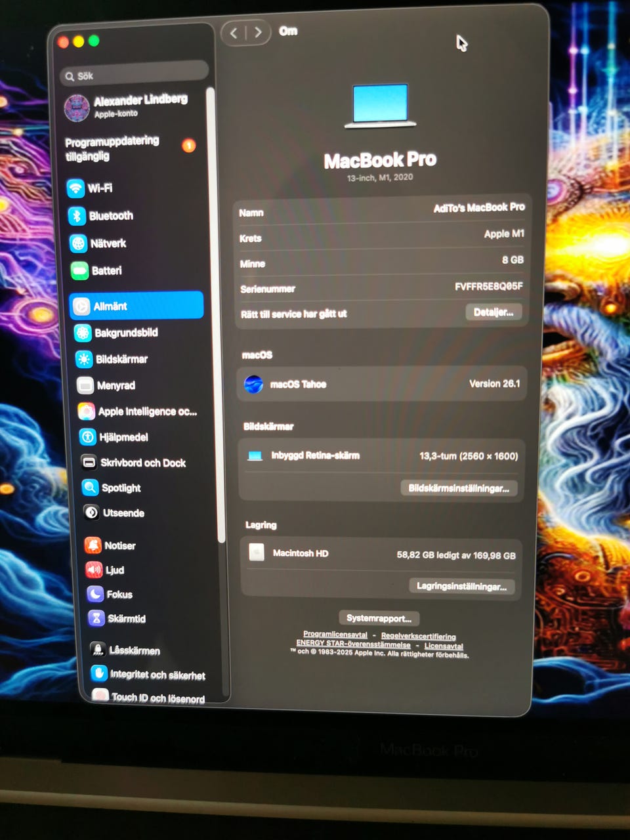This screenshot has height=840, width=630.
Task: Select the Utseende label in sidebar
Action: click(x=123, y=513)
